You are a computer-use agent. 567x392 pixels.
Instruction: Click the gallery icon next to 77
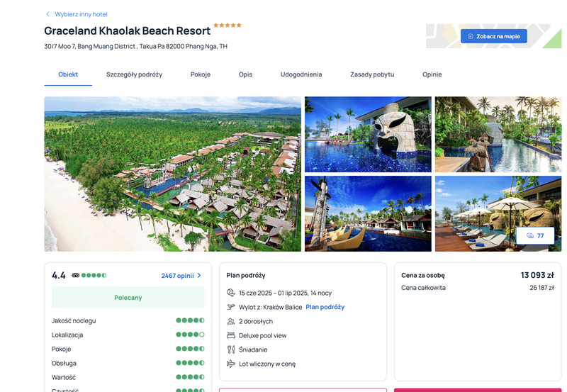(x=530, y=236)
